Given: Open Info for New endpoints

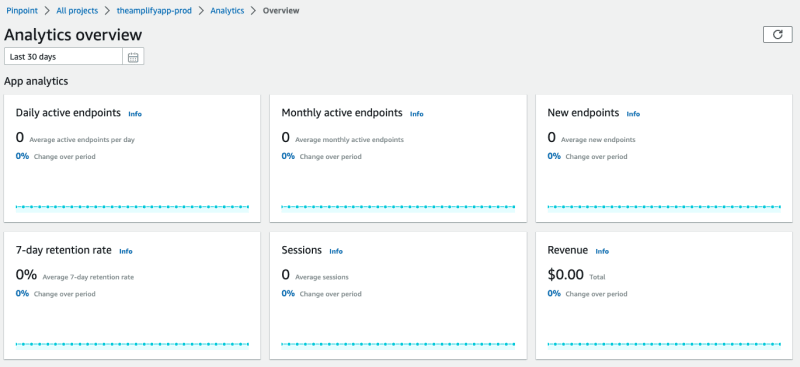Looking at the screenshot, I should click(633, 114).
